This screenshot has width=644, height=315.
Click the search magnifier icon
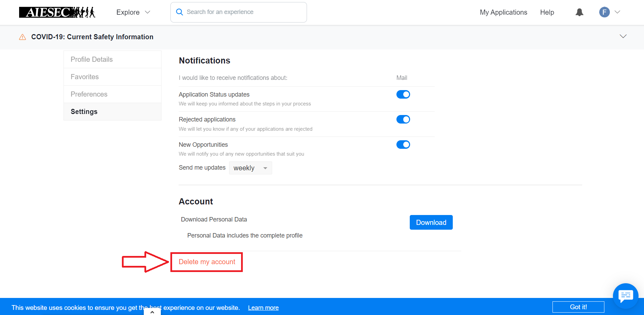pyautogui.click(x=180, y=12)
